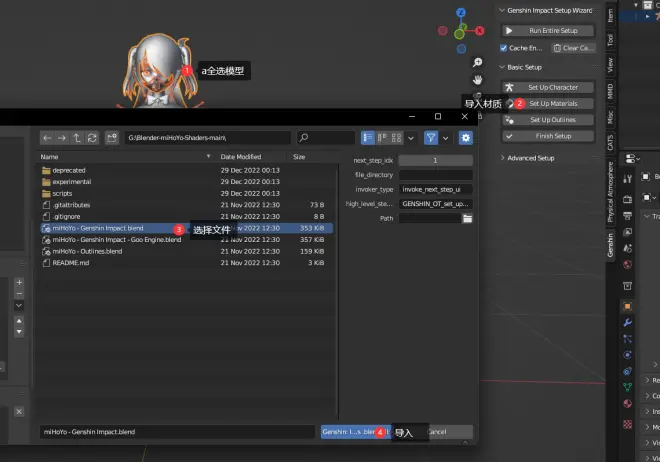
Task: Open the scripts folder
Action: pyautogui.click(x=186, y=194)
